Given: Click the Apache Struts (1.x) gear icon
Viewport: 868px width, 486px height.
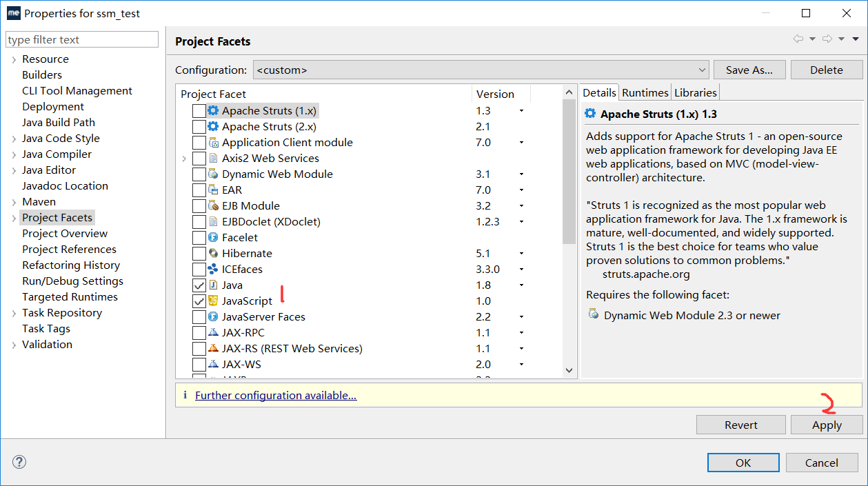Looking at the screenshot, I should pyautogui.click(x=213, y=110).
